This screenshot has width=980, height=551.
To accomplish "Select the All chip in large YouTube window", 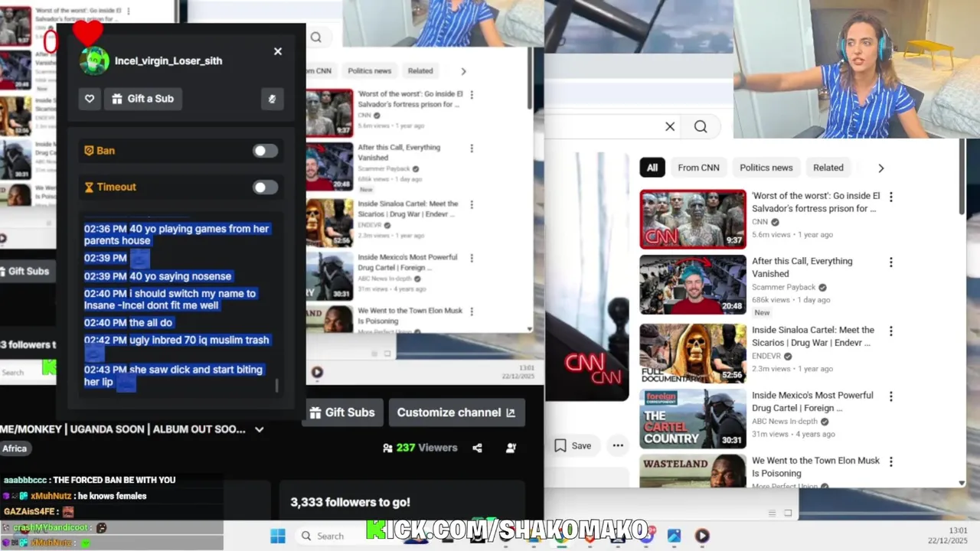I will coord(652,168).
